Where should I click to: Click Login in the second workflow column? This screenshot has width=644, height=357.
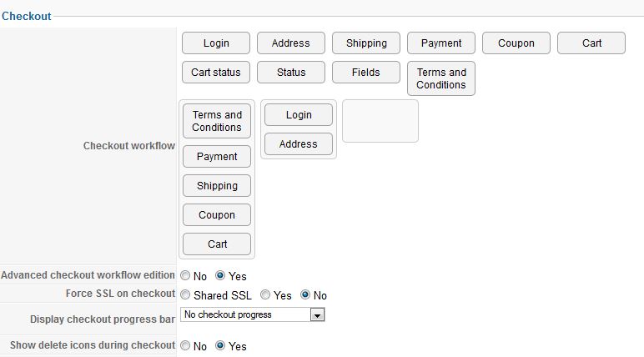click(299, 115)
